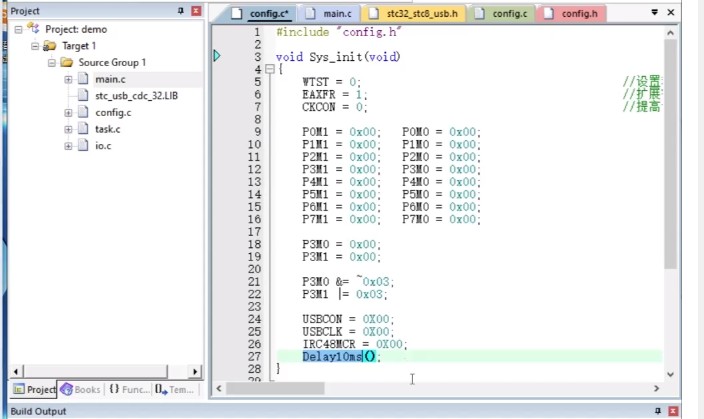This screenshot has height=419, width=704.
Task: Pin the Build Output panel
Action: coord(658,410)
